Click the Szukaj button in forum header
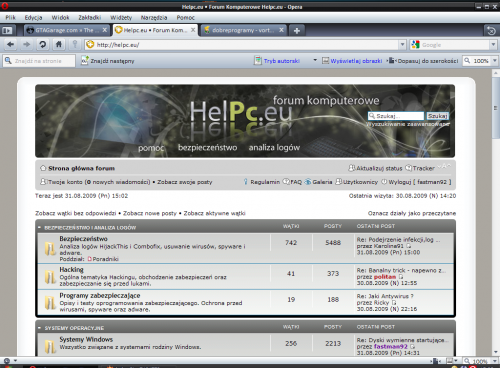This screenshot has height=368, width=500. point(437,116)
